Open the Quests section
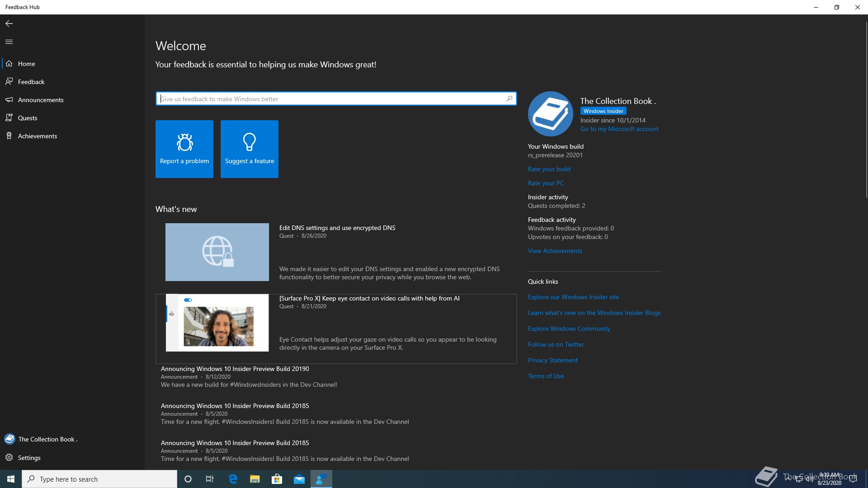868x488 pixels. 72,118
